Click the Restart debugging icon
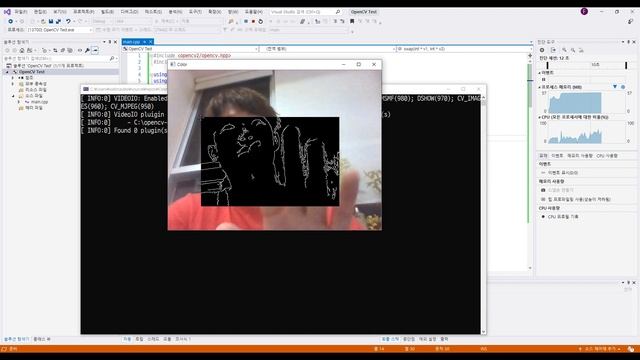This screenshot has height=360, width=640. [260, 21]
